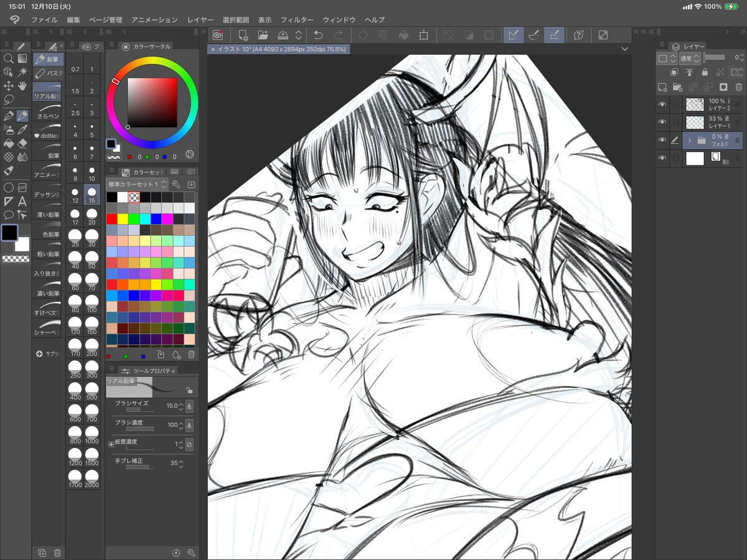The width and height of the screenshot is (747, 560).
Task: Open the layer blend mode 通常 dropdown
Action: tap(690, 57)
